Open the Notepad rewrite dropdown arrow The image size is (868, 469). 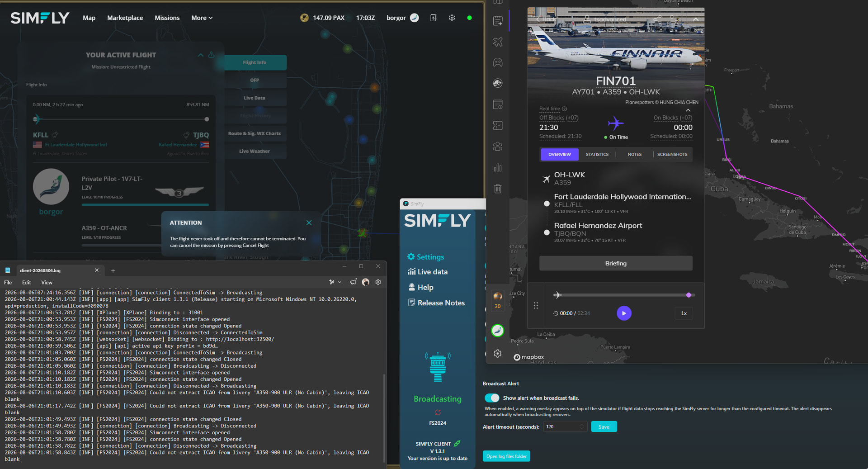[340, 282]
